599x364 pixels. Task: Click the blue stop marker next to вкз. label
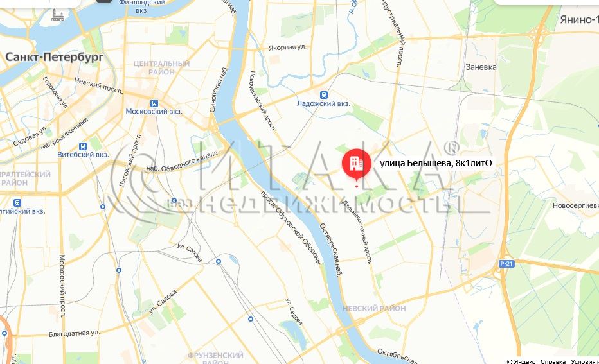(174, 200)
